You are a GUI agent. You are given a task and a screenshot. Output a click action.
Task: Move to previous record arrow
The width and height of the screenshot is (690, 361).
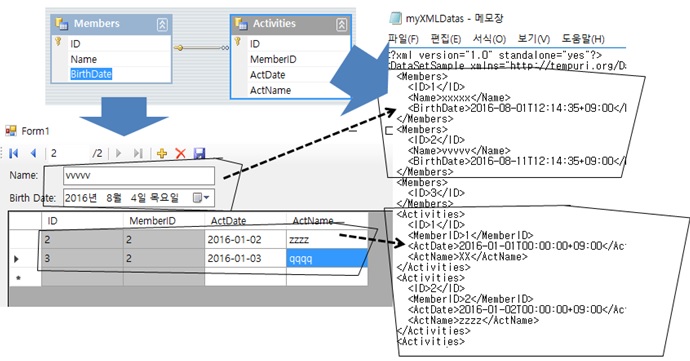click(33, 153)
